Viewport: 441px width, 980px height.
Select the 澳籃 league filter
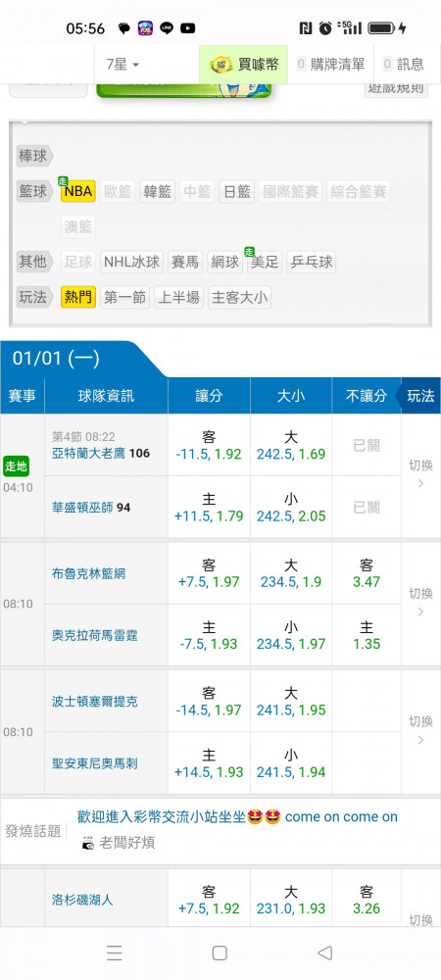point(78,226)
